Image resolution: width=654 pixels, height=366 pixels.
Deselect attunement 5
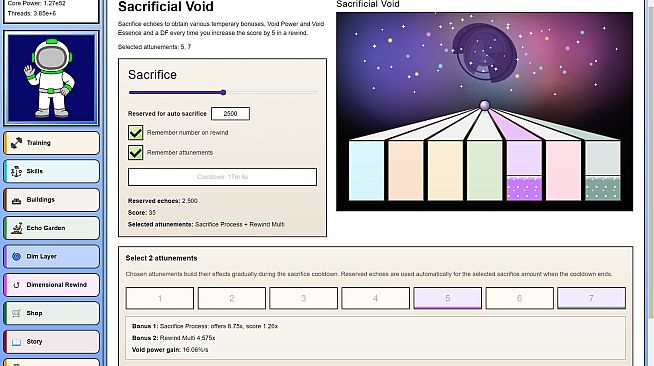click(448, 298)
